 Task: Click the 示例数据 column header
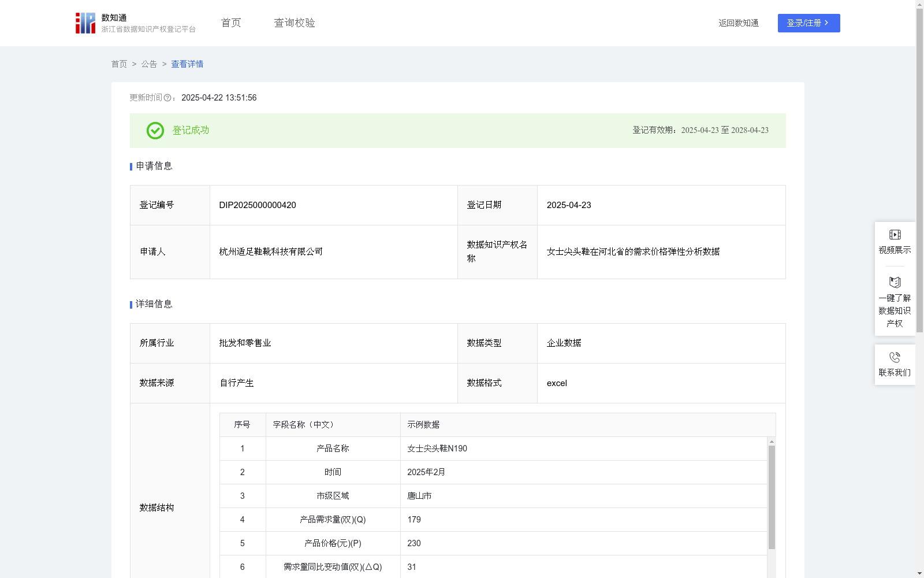click(588, 425)
